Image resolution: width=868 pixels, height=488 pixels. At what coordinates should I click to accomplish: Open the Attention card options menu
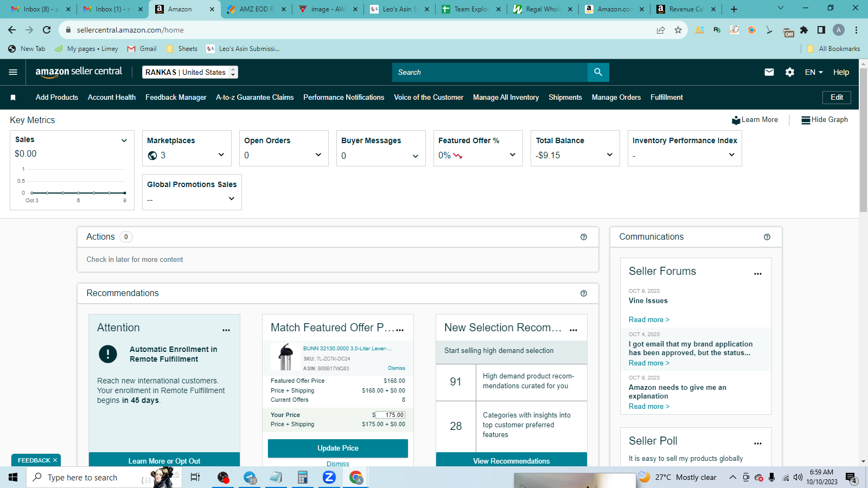pyautogui.click(x=226, y=330)
